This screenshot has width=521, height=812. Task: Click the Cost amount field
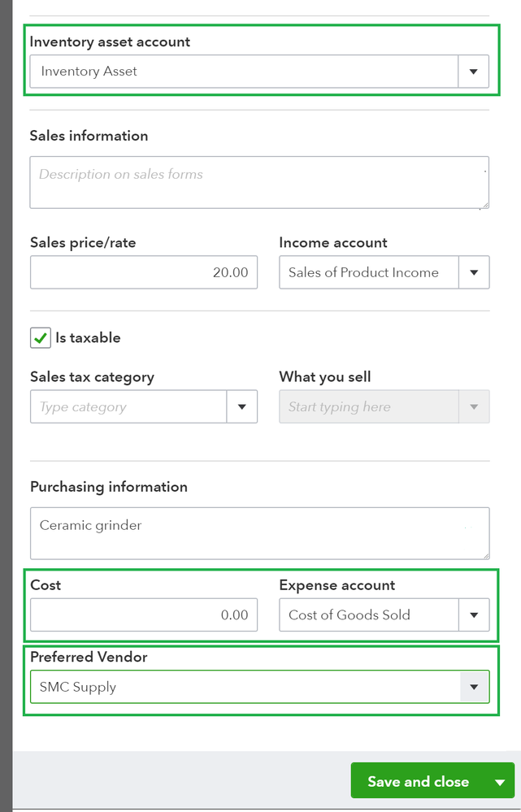pos(144,615)
